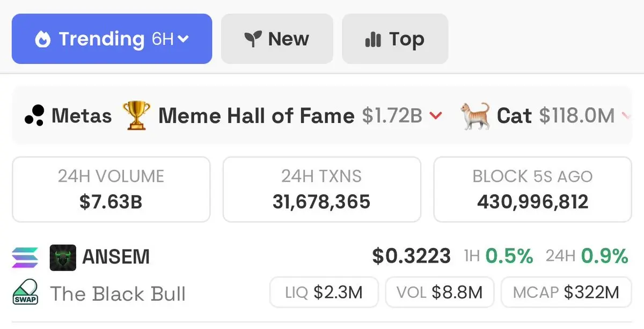Viewport: 644px width, 329px height.
Task: Click the cat emoji icon
Action: point(475,115)
